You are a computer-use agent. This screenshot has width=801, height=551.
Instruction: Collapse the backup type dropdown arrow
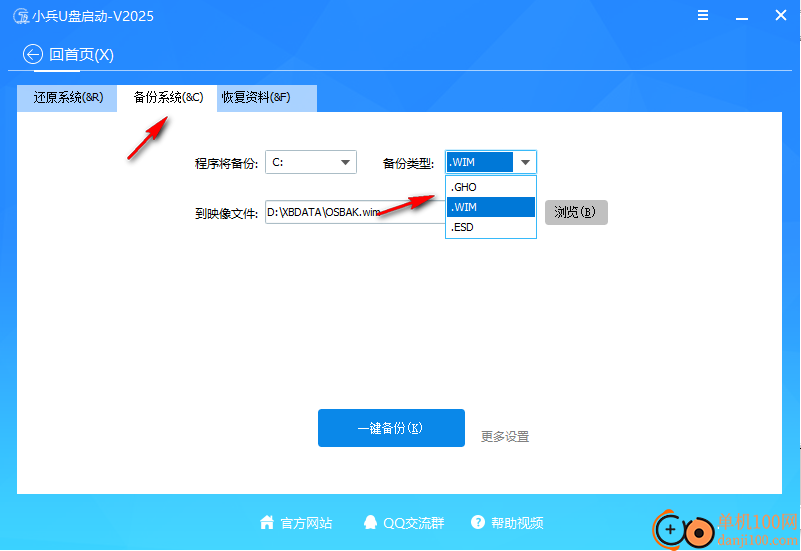[x=525, y=162]
